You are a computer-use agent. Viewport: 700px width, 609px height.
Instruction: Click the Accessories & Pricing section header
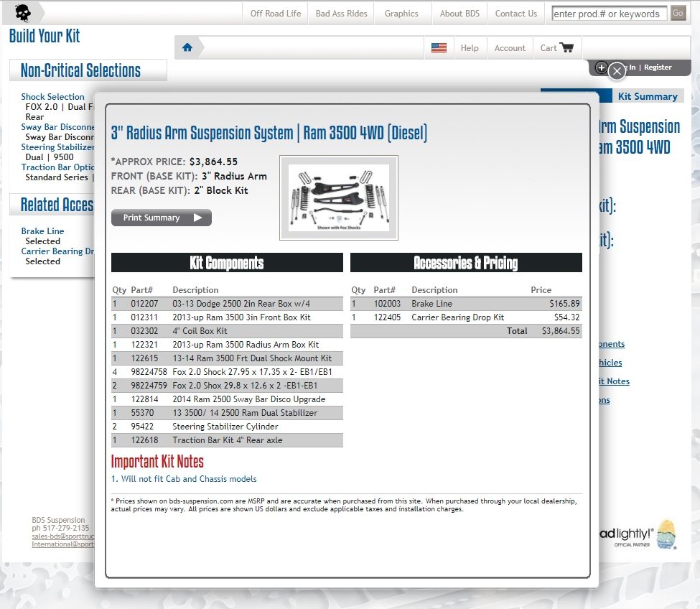pos(466,263)
